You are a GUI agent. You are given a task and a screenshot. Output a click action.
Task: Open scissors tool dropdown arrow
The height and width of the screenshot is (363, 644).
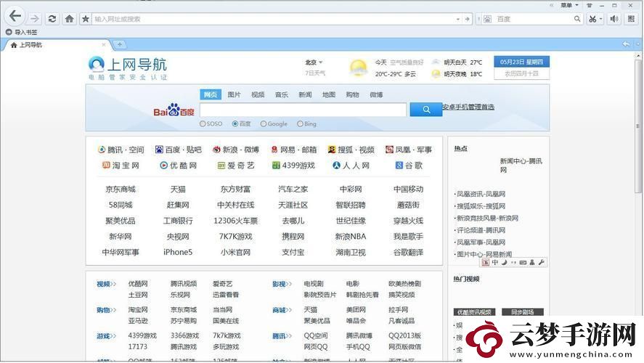pos(600,19)
